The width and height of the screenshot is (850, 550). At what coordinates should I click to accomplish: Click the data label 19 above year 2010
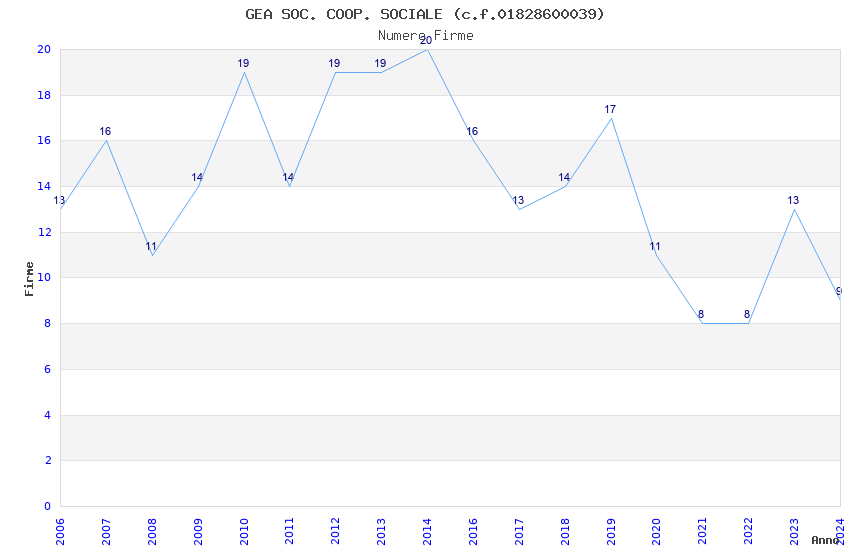[x=243, y=63]
